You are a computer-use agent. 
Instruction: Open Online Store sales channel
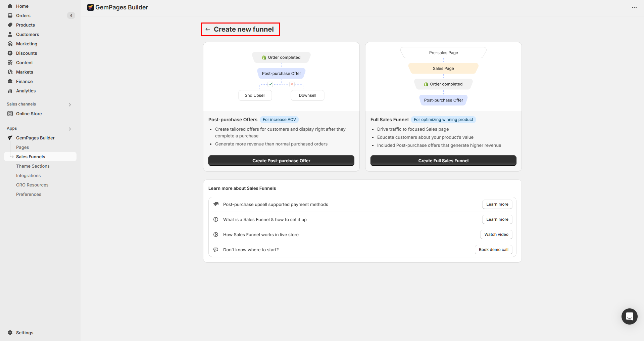40,114
